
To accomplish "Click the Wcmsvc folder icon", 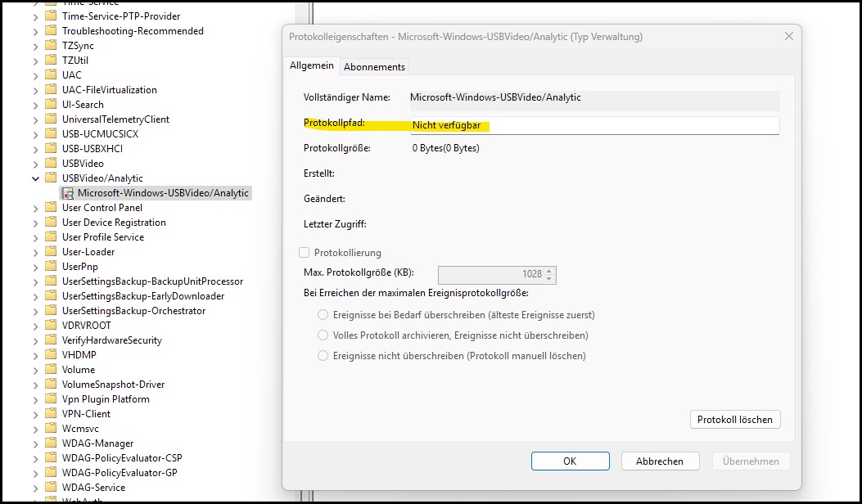I will 51,428.
